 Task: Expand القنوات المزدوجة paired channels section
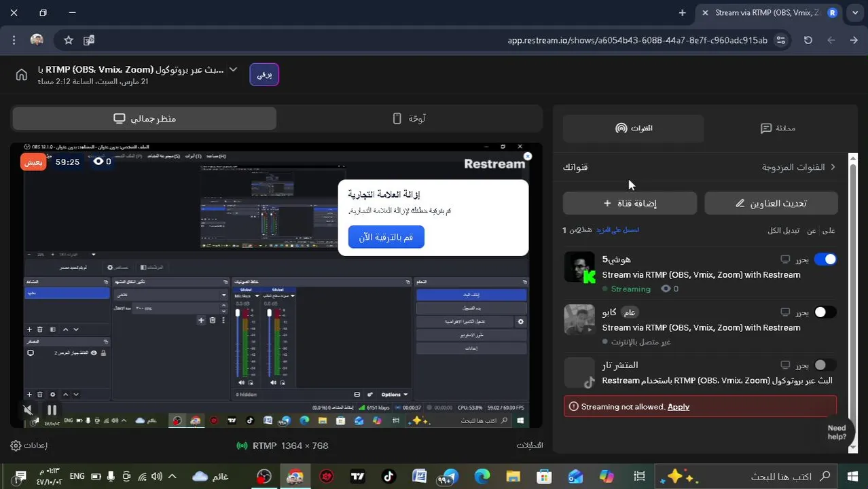pos(799,167)
